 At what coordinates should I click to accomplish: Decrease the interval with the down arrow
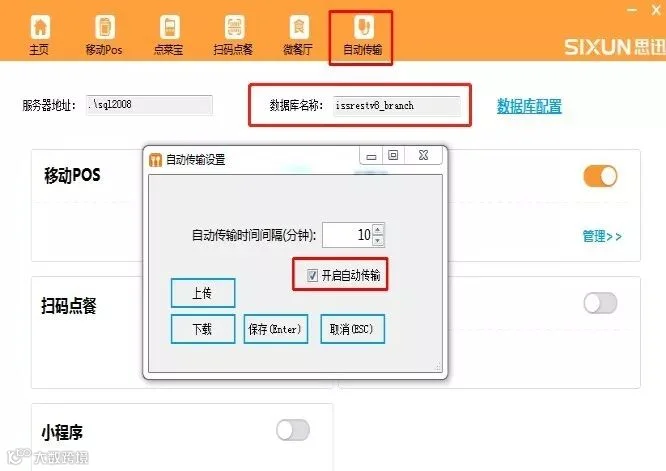point(378,240)
